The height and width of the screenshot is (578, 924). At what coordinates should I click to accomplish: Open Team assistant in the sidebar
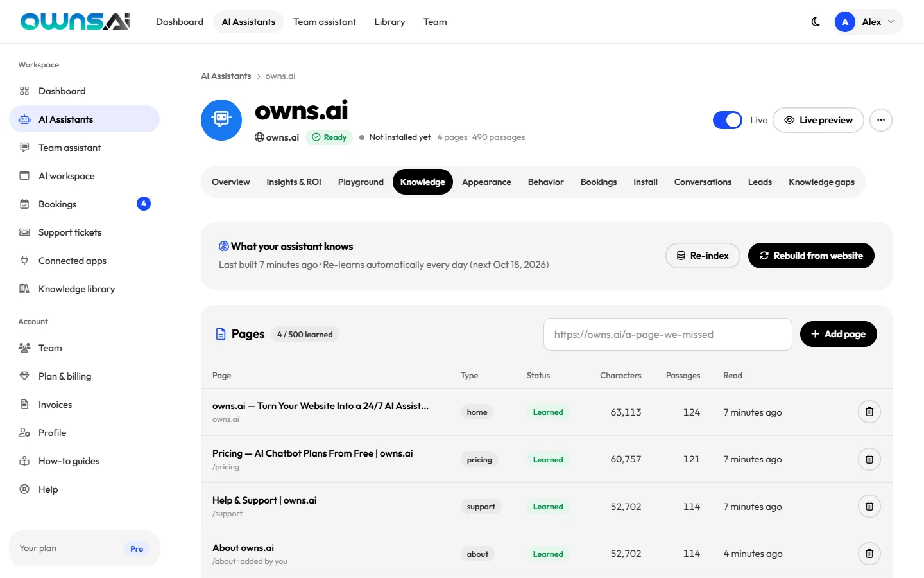(84, 148)
